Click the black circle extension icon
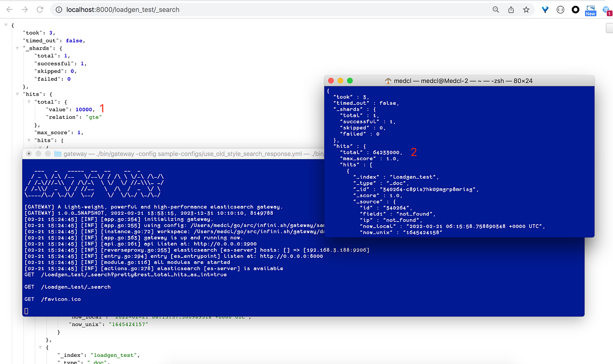This screenshot has width=613, height=364. coord(575,9)
